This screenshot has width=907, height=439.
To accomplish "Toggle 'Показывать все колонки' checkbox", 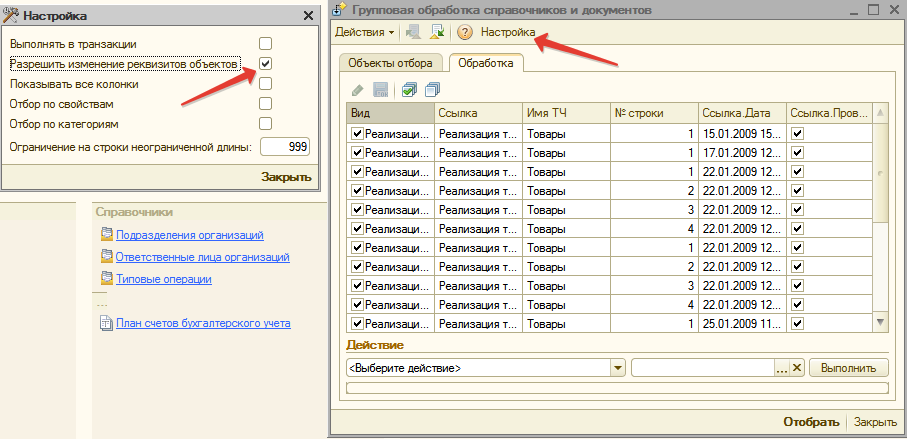I will (x=265, y=84).
